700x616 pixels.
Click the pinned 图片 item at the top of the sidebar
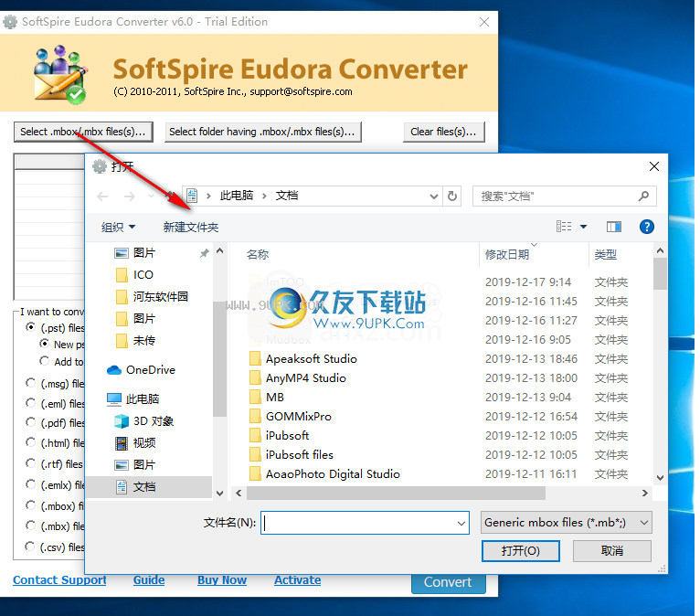[x=135, y=253]
